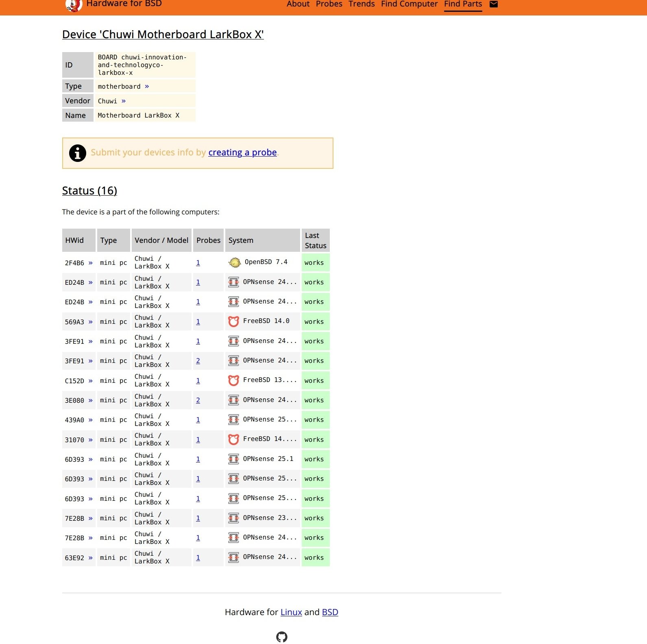Open HWid 2F4B6 arrow link
This screenshot has width=647, height=644.
pyautogui.click(x=90, y=263)
